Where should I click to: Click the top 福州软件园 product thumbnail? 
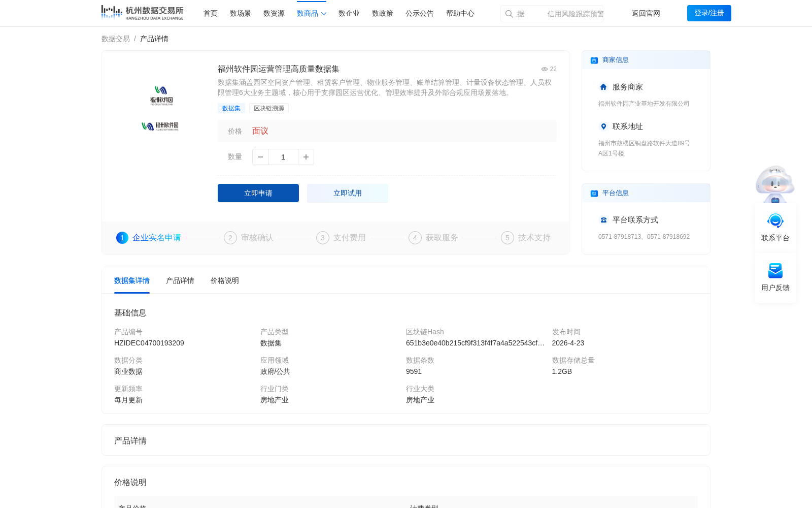click(161, 95)
